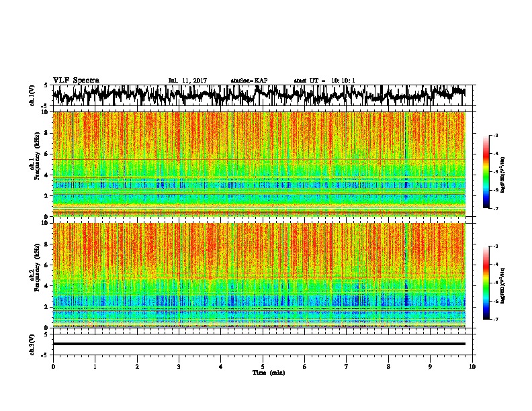Click time axis tick label '2'

pos(137,367)
